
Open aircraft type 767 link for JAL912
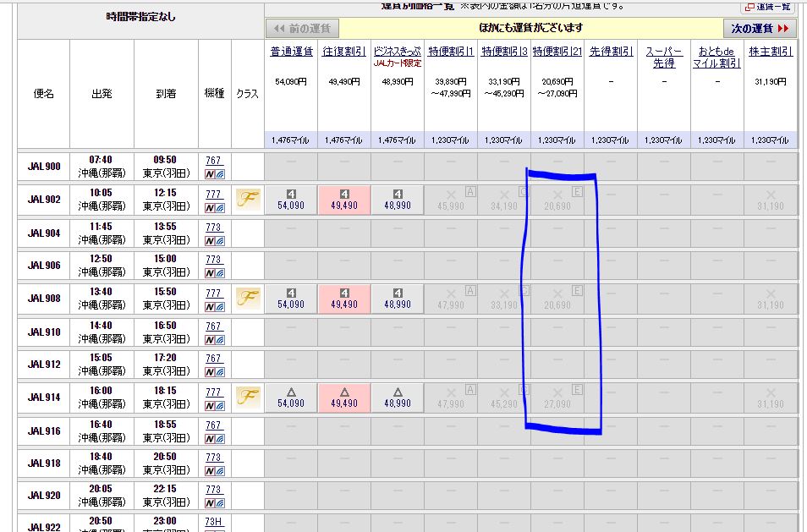pyautogui.click(x=213, y=358)
